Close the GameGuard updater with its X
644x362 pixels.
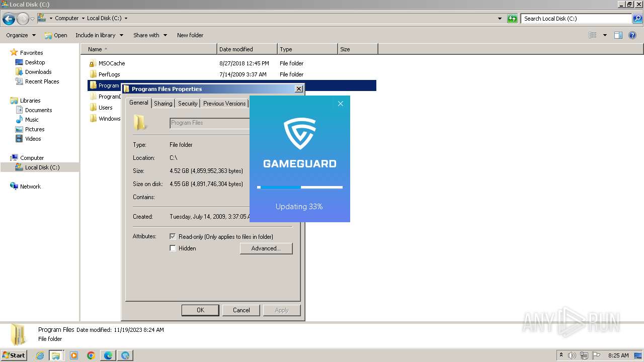coord(340,104)
